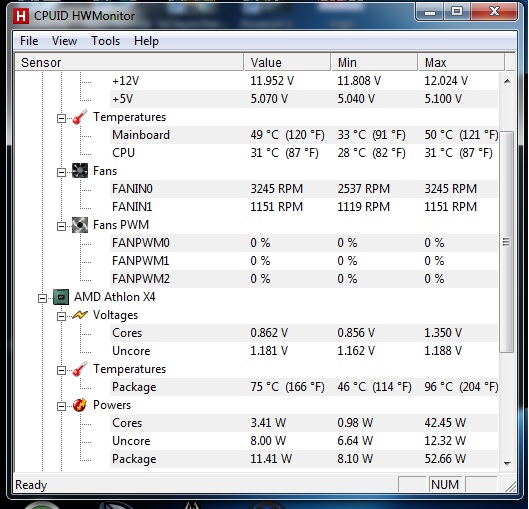Click the thermometer icon beside Mainboard Temperatures
Screen dimensions: 529x509
pyautogui.click(x=80, y=117)
